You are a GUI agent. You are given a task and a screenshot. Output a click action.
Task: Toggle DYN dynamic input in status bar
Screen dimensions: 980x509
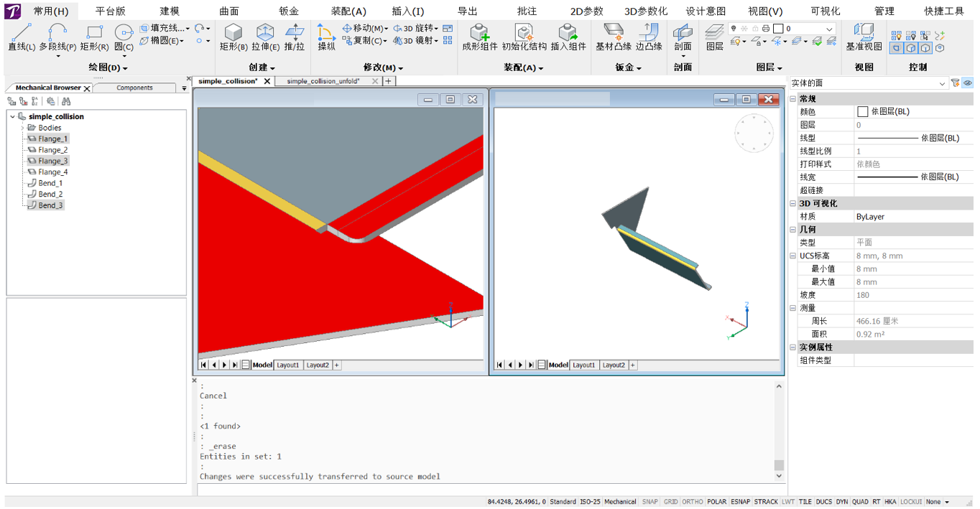pos(842,502)
